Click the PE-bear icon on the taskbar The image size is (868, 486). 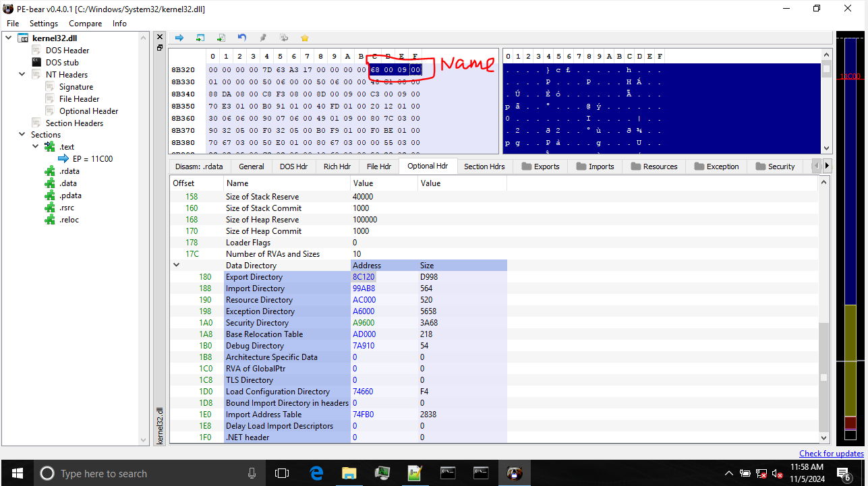pos(514,473)
